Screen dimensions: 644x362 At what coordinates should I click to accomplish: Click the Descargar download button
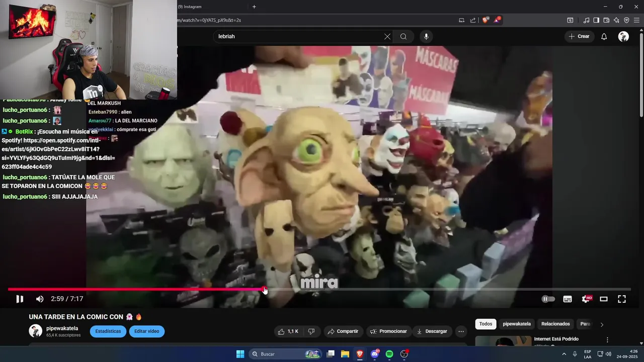432,331
